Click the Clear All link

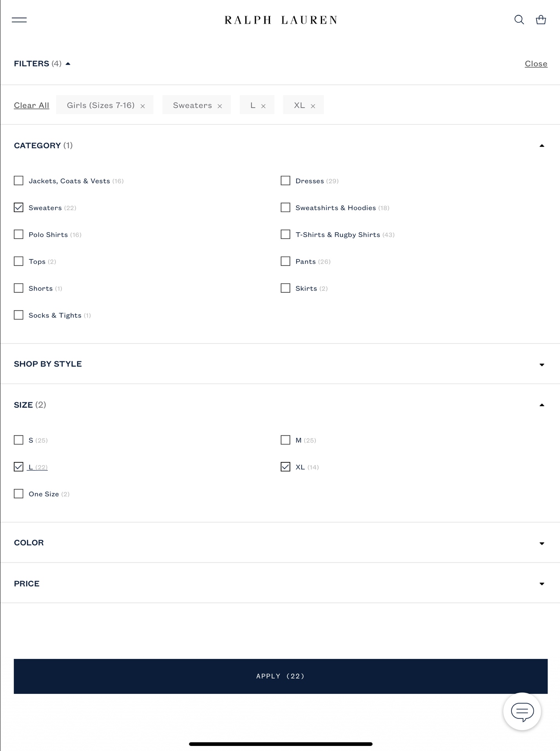pos(31,105)
